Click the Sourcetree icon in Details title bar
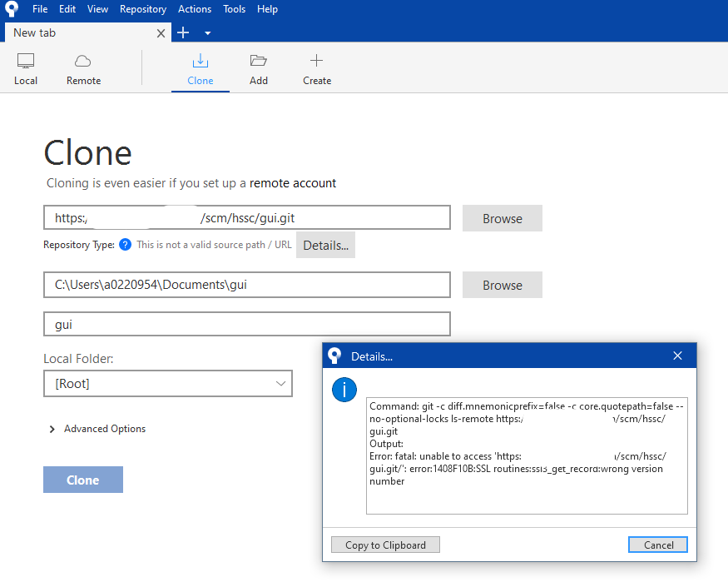The width and height of the screenshot is (728, 587). click(x=334, y=356)
